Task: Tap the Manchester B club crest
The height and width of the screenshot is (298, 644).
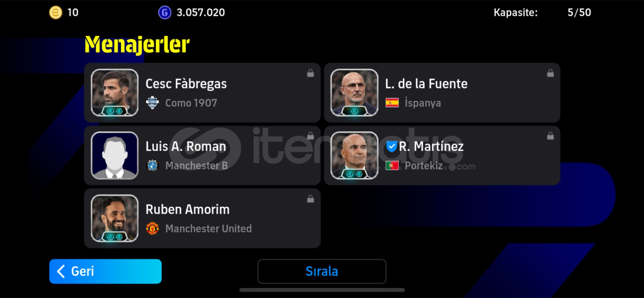Action: [152, 166]
